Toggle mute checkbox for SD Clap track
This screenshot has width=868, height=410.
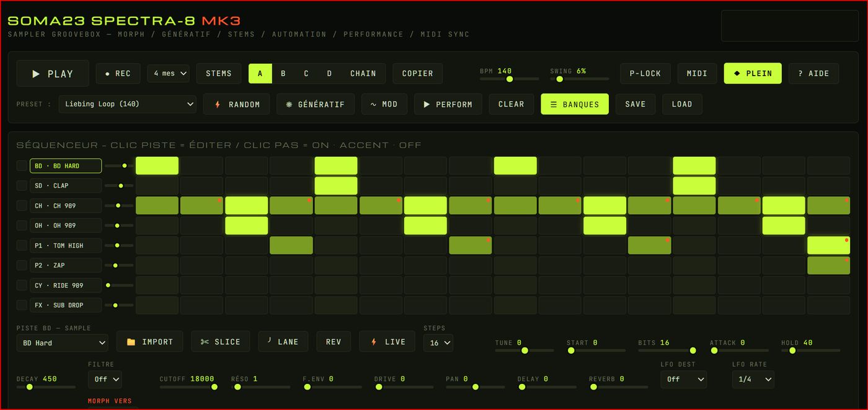(x=22, y=186)
